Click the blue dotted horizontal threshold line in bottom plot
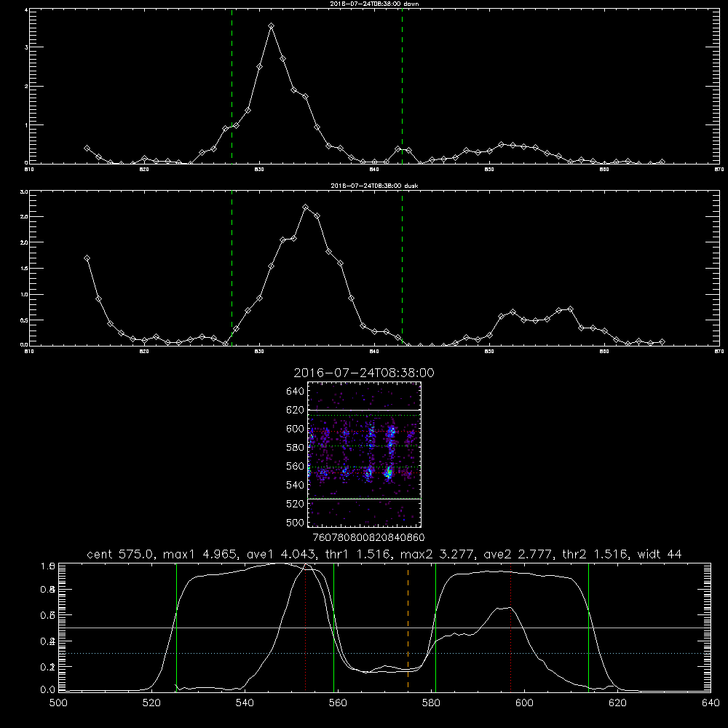 click(385, 653)
